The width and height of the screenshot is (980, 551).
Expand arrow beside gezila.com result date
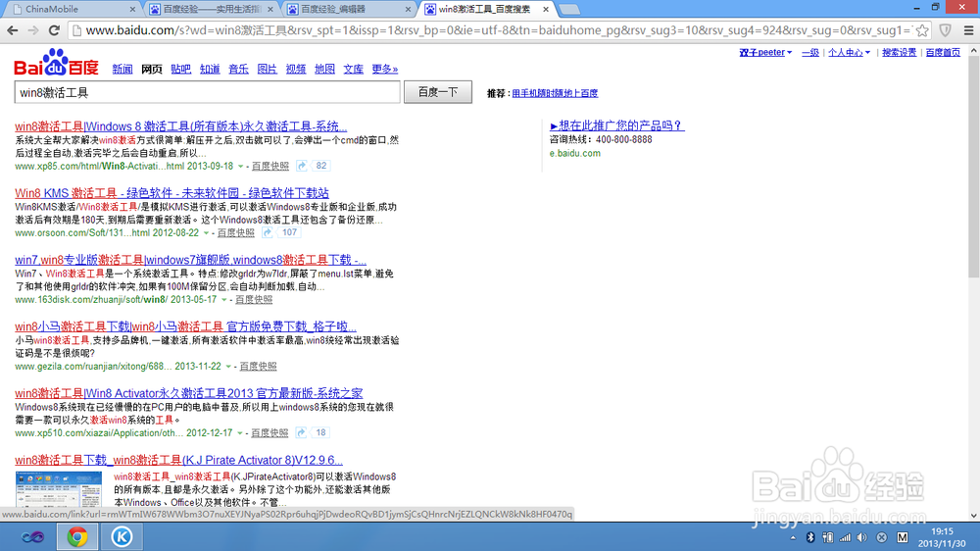(228, 367)
